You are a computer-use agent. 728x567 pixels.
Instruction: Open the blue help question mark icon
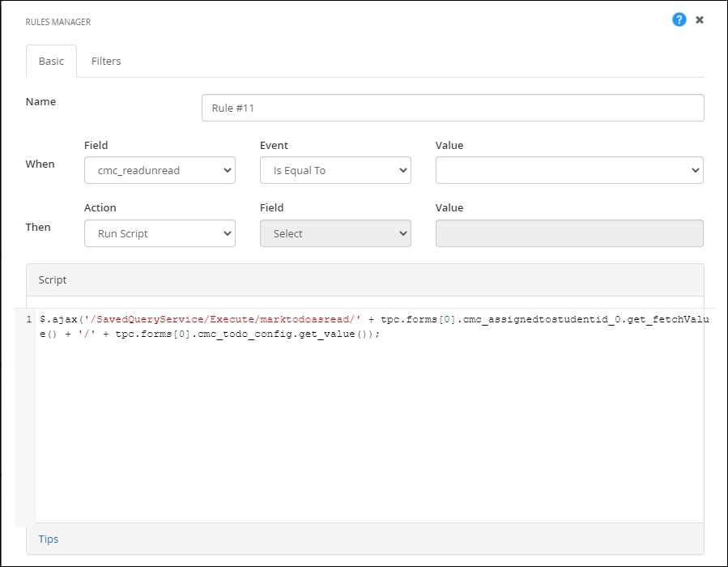(679, 19)
